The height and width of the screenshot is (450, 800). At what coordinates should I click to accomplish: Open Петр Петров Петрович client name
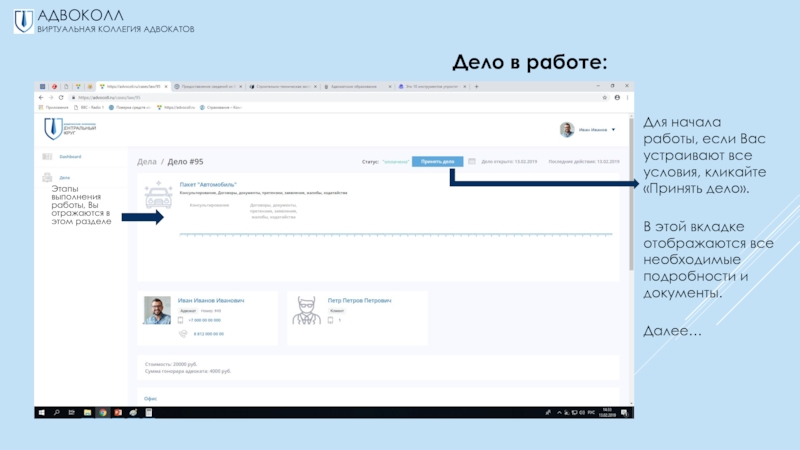click(x=360, y=300)
